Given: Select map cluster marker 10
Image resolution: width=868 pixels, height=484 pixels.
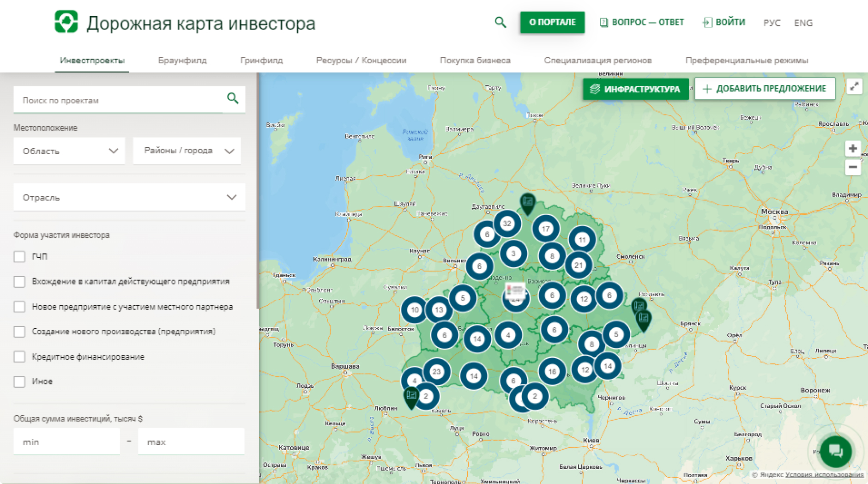Looking at the screenshot, I should pyautogui.click(x=415, y=310).
